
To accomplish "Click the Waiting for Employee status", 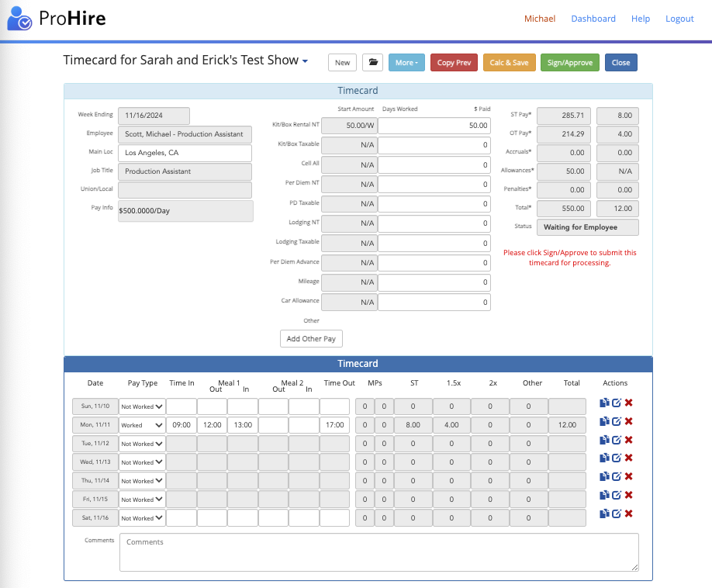I will pos(588,227).
